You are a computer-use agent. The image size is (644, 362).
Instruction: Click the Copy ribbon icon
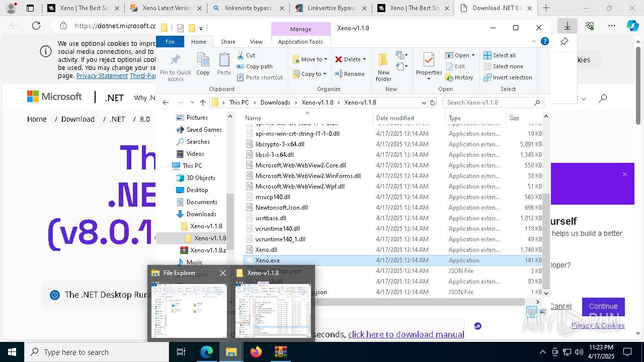203,60
